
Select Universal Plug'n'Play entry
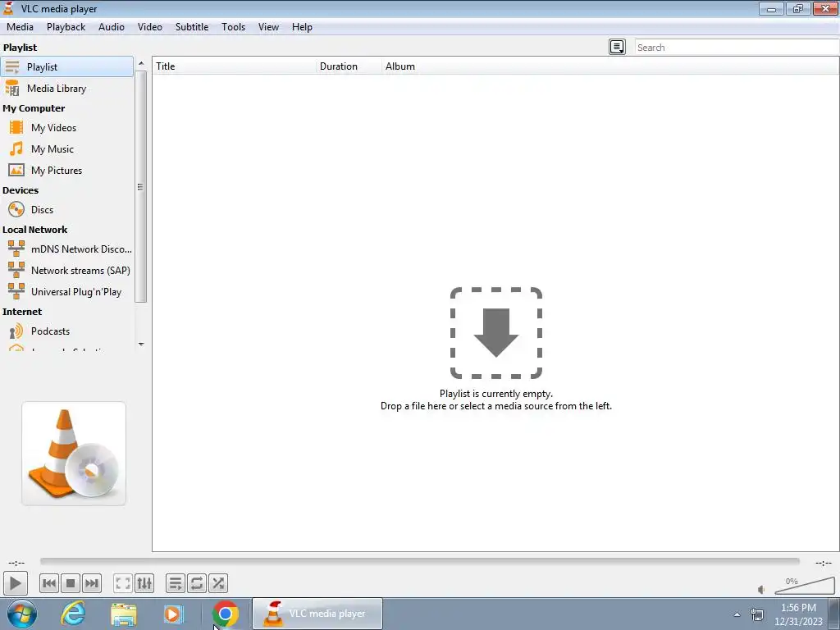coord(67,292)
